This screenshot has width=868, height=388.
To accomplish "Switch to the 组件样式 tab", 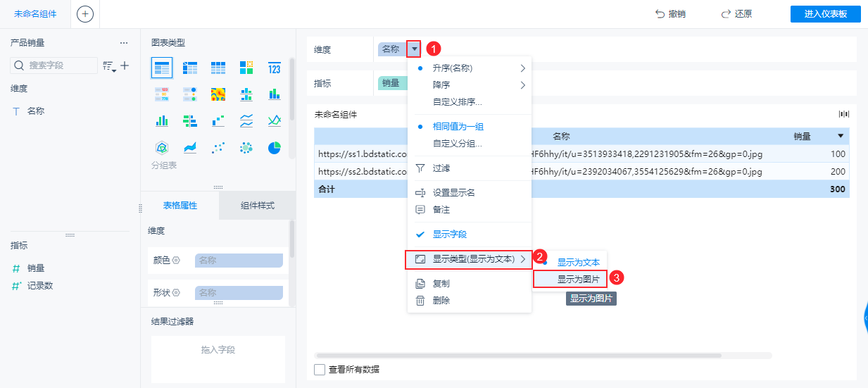I will point(258,206).
